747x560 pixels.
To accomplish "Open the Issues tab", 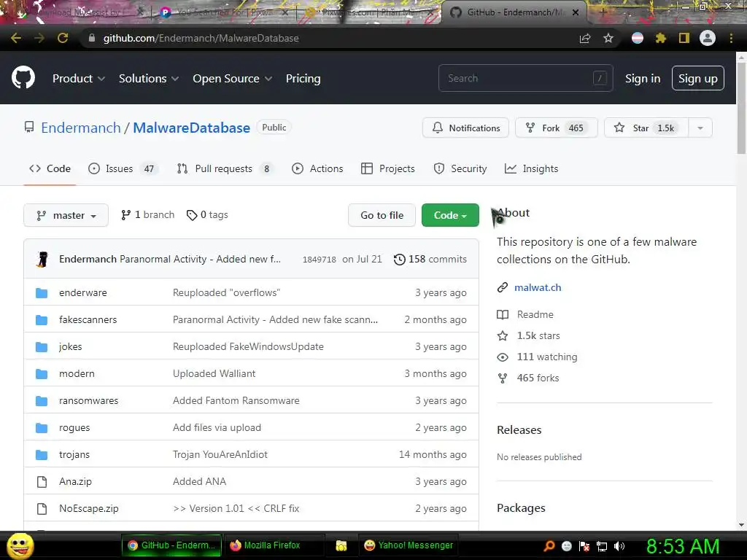I will 121,168.
